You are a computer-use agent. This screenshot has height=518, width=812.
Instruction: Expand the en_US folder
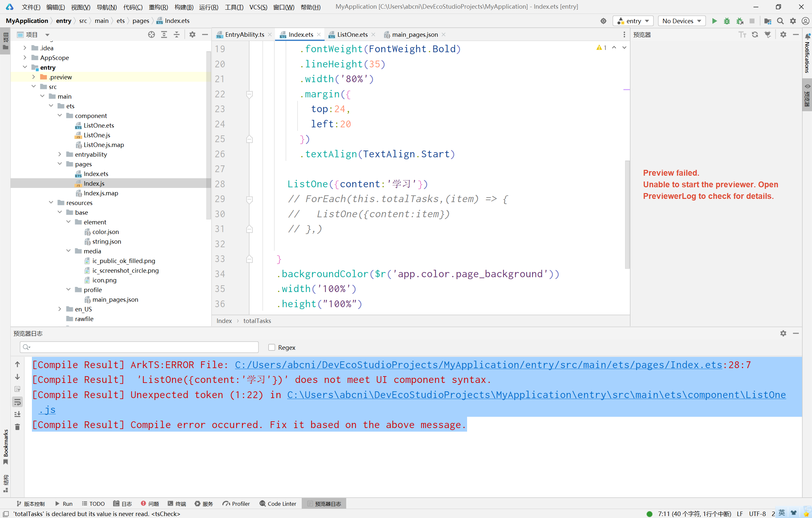pyautogui.click(x=60, y=309)
